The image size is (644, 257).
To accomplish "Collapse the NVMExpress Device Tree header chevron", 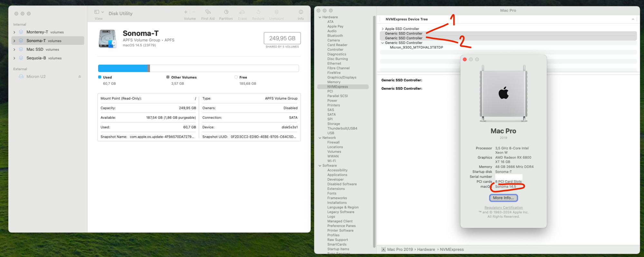I will [x=633, y=19].
